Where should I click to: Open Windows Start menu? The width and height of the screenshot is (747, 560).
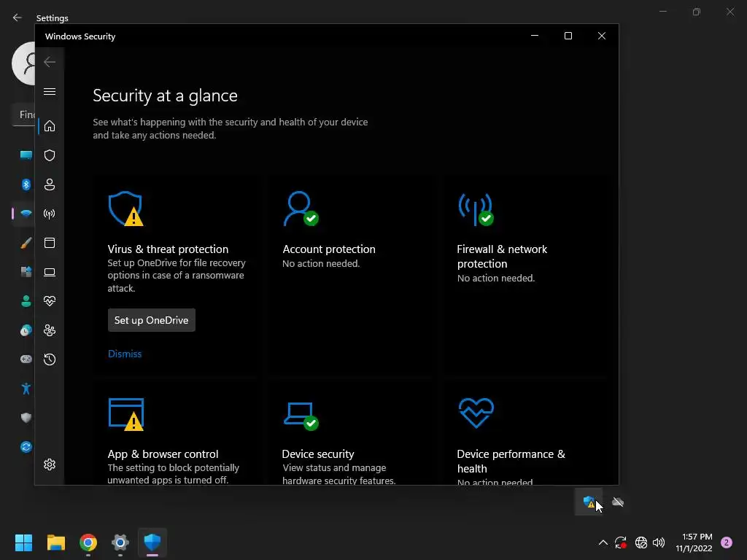[x=23, y=542]
